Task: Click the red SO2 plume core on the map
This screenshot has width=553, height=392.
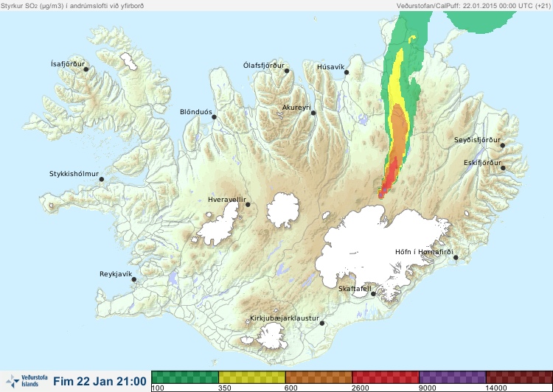Action: pyautogui.click(x=391, y=175)
